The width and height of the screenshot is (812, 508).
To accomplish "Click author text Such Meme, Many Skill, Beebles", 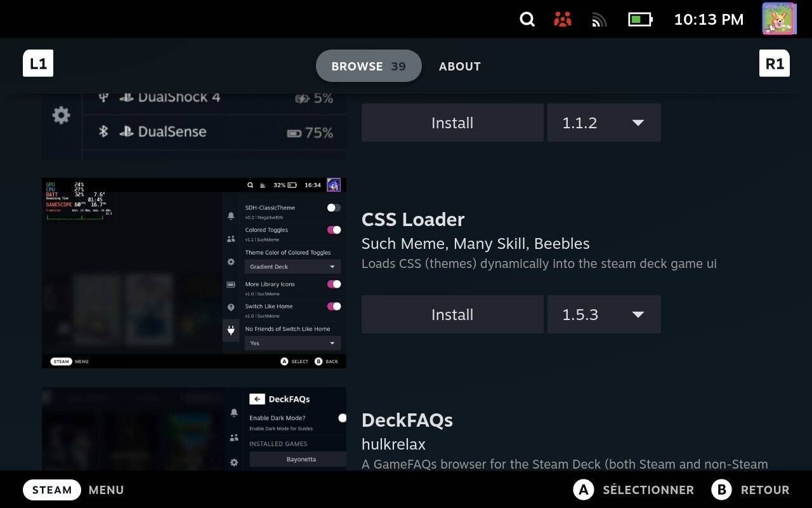I will click(x=476, y=244).
